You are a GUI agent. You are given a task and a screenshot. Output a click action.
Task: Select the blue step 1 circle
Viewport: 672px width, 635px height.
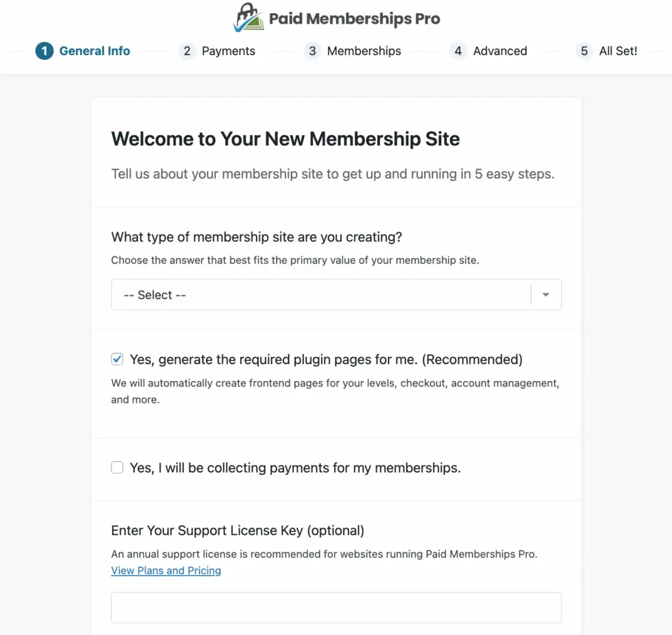tap(44, 51)
